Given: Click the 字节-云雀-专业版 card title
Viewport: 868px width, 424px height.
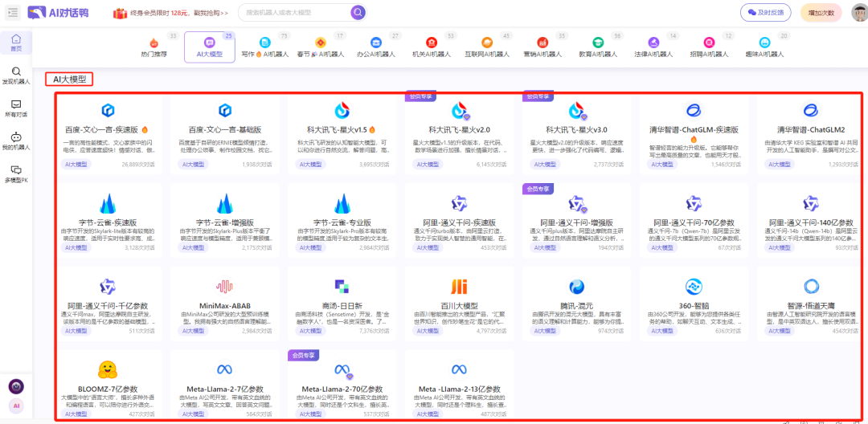Looking at the screenshot, I should click(x=342, y=222).
